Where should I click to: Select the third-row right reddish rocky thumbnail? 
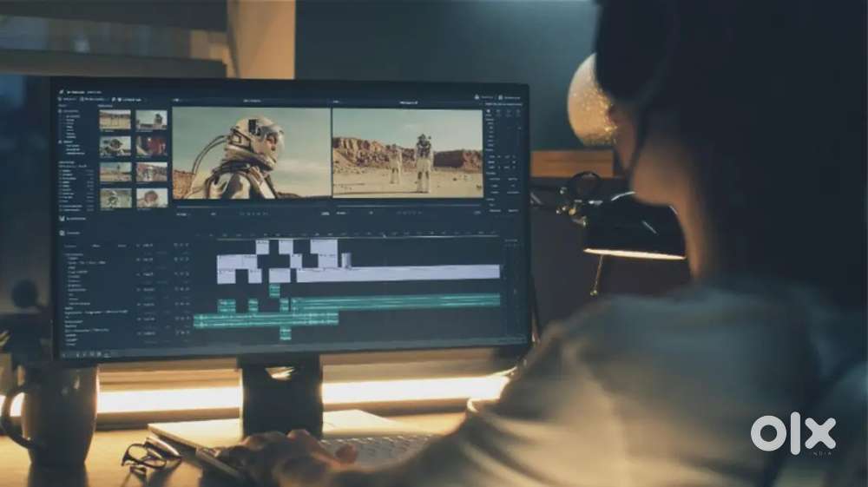(x=152, y=172)
